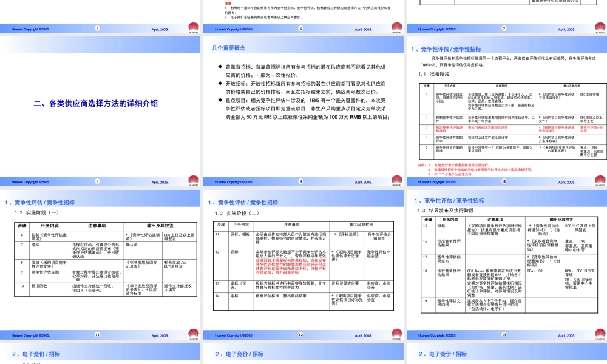Click 输出及其权签 header in slide 11 table
Image resolution: width=607 pixels, height=364 pixels.
pyautogui.click(x=160, y=226)
